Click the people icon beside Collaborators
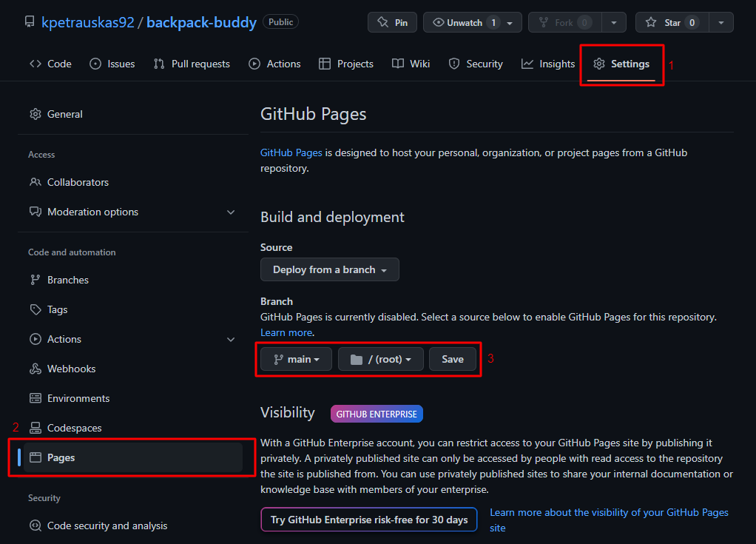756x544 pixels. click(x=36, y=182)
